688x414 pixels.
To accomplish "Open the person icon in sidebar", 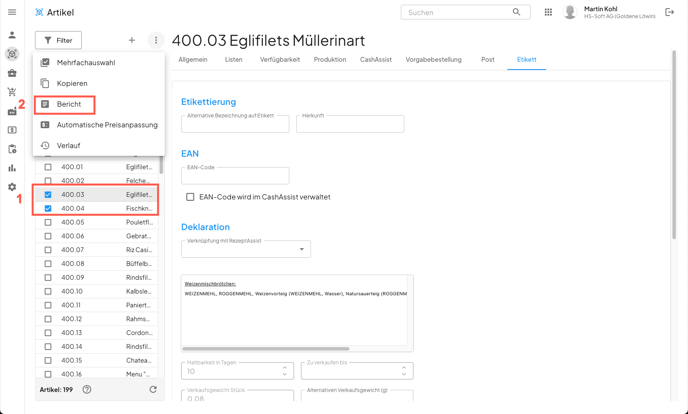I will click(x=12, y=35).
